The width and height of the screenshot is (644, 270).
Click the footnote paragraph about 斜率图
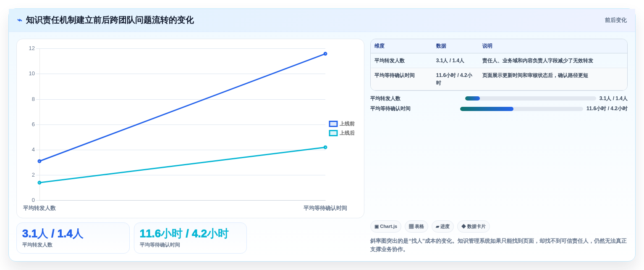pyautogui.click(x=499, y=245)
